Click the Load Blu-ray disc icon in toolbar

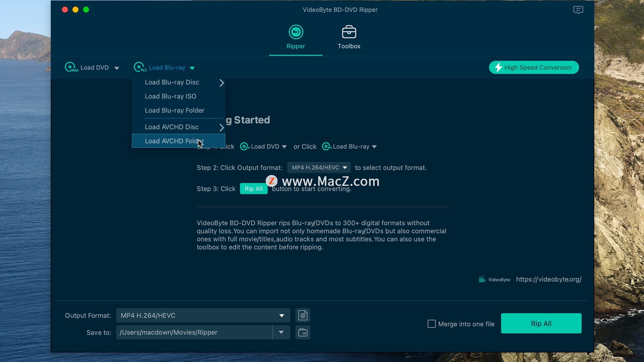(140, 67)
